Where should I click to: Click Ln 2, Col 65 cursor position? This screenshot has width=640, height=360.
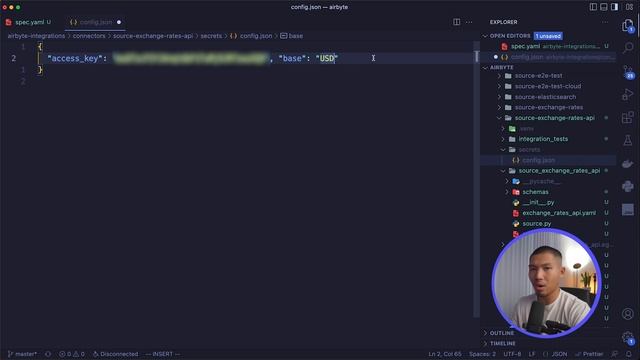444,354
